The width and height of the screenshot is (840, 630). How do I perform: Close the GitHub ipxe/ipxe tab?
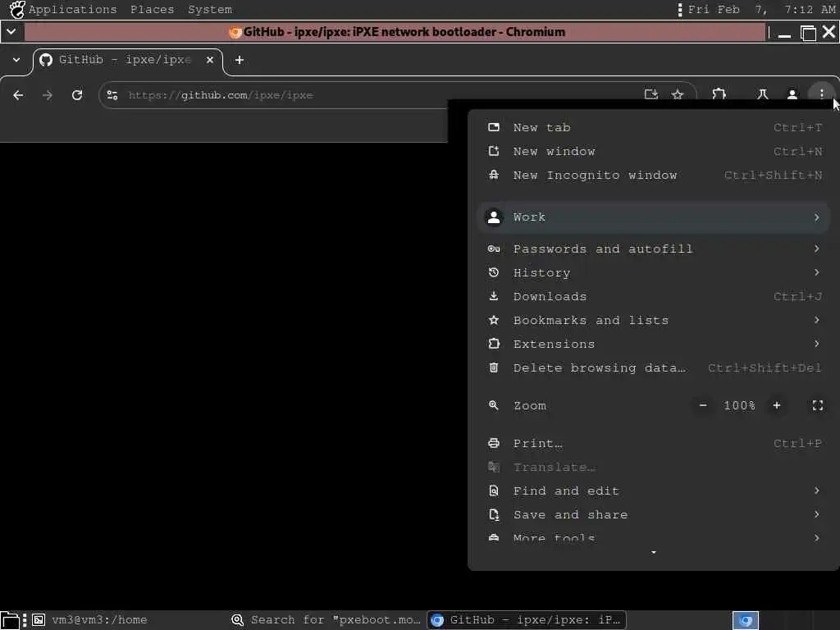(x=210, y=60)
